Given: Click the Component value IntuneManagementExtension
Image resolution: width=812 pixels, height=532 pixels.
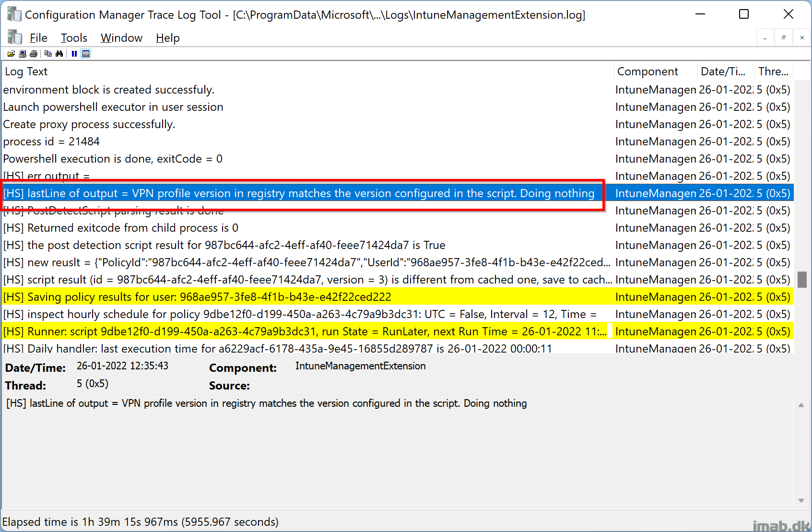Looking at the screenshot, I should click(x=360, y=366).
